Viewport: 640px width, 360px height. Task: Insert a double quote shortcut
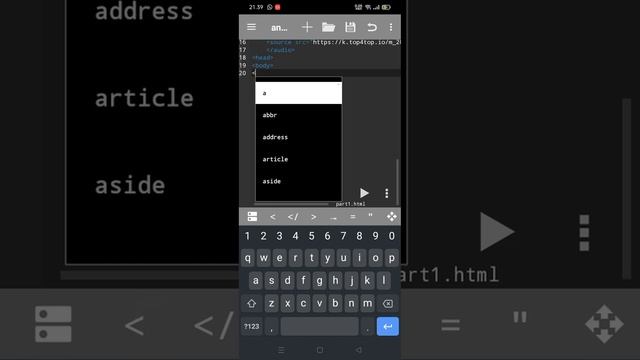tap(370, 216)
